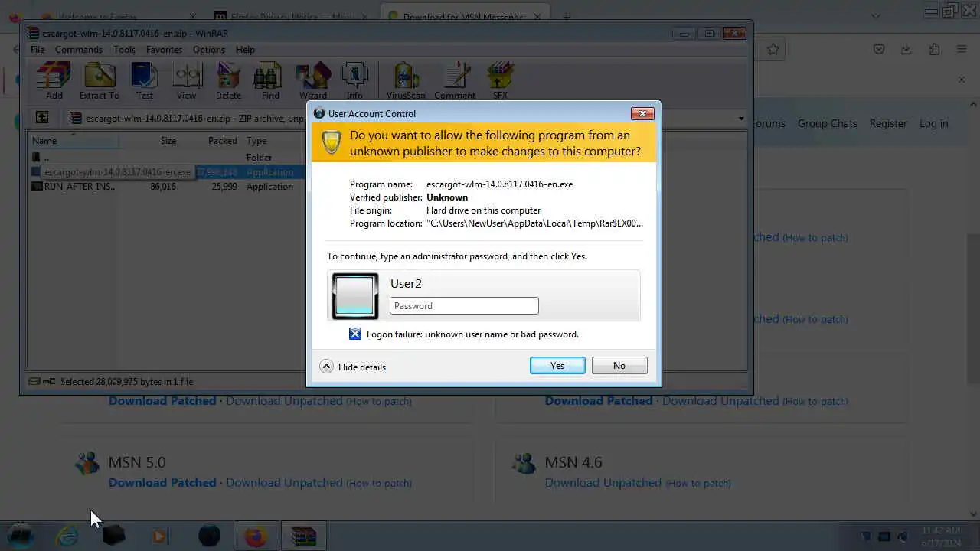The height and width of the screenshot is (551, 980).
Task: Click the Password input field
Action: (x=464, y=306)
